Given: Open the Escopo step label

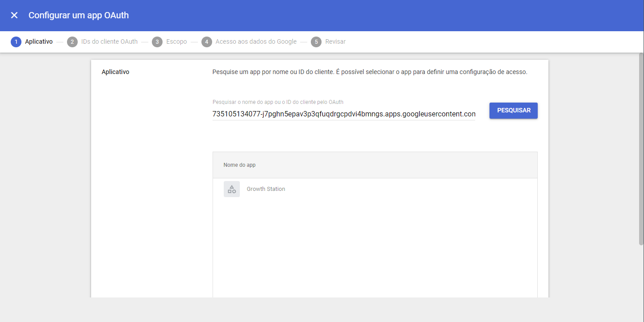Looking at the screenshot, I should pyautogui.click(x=176, y=42).
